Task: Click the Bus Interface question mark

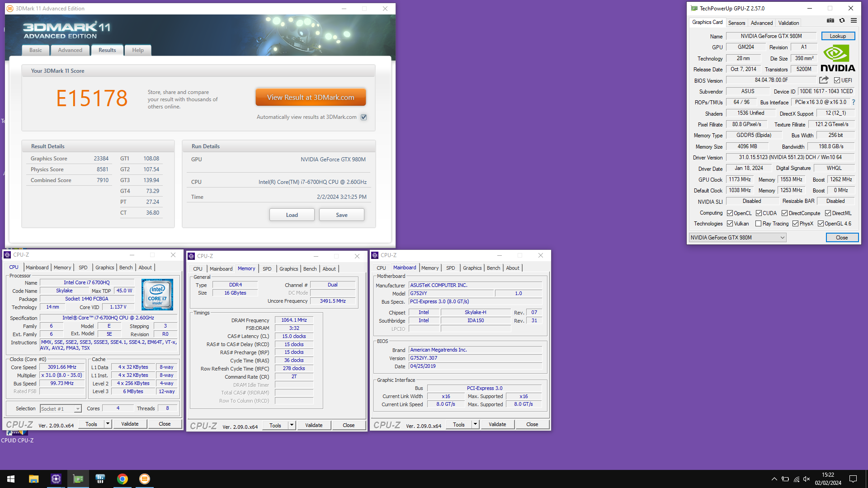Action: pyautogui.click(x=854, y=102)
